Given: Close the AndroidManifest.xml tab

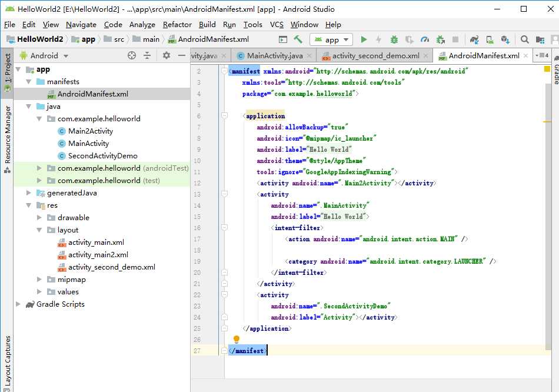Looking at the screenshot, I should click(x=525, y=56).
